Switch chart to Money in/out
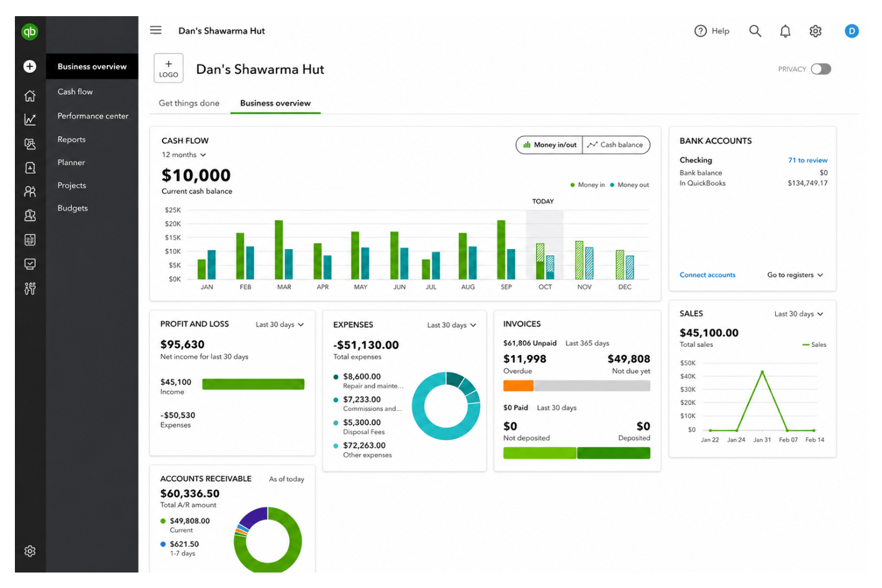The image size is (882, 588). click(x=549, y=145)
